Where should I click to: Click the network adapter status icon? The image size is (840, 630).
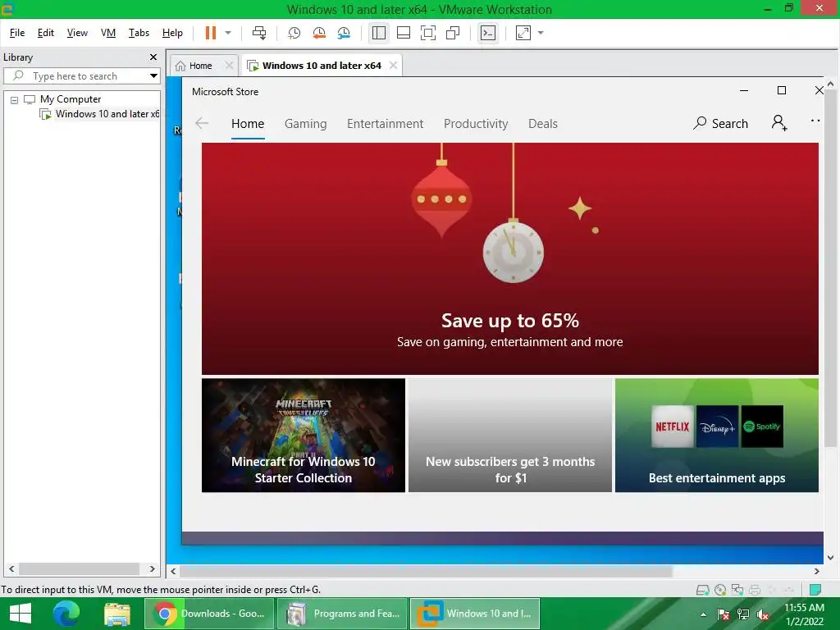[737, 591]
